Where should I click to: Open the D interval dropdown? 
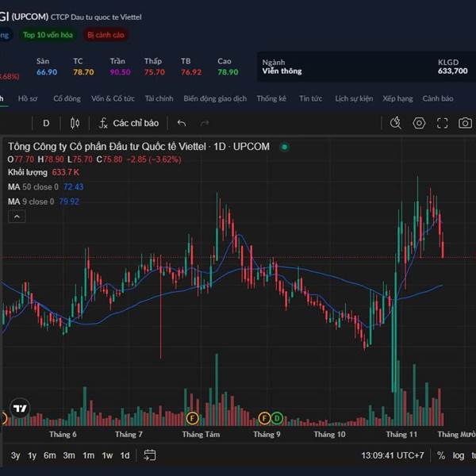(x=46, y=123)
